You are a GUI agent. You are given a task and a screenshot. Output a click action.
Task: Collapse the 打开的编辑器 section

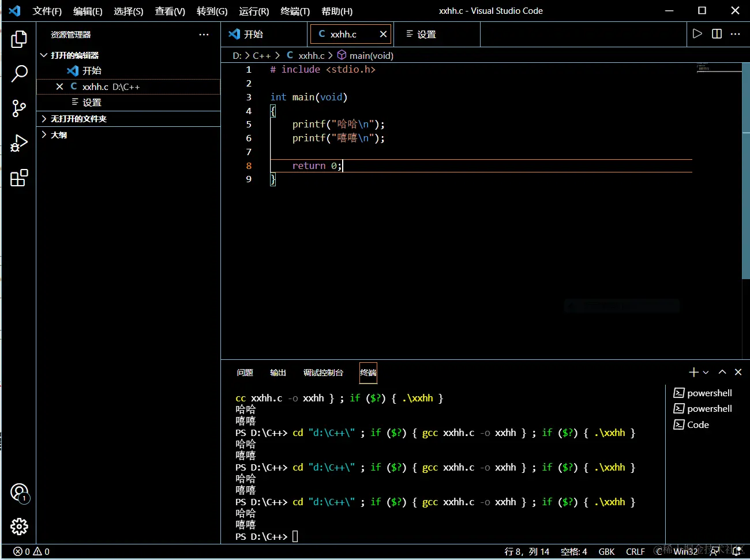[44, 55]
